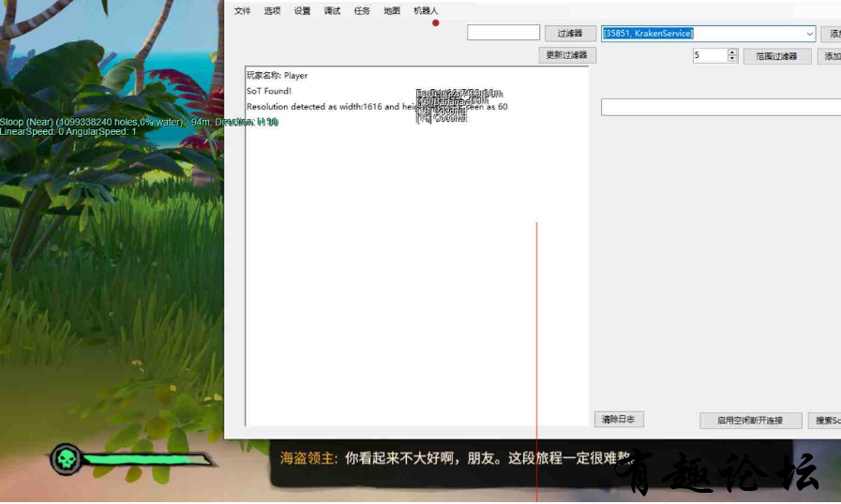841x504 pixels.
Task: Open the 文件 menu
Action: click(x=243, y=10)
